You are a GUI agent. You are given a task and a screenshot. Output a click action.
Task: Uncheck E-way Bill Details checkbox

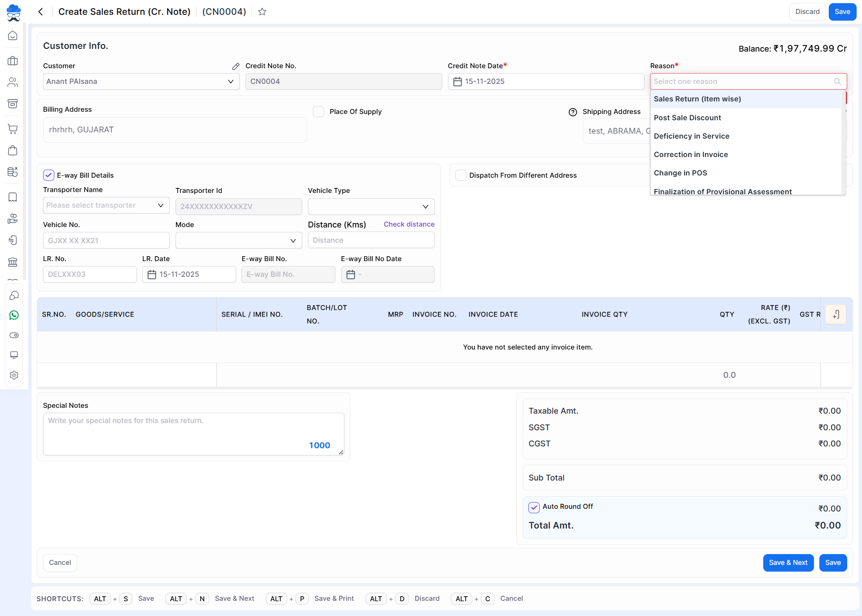48,175
